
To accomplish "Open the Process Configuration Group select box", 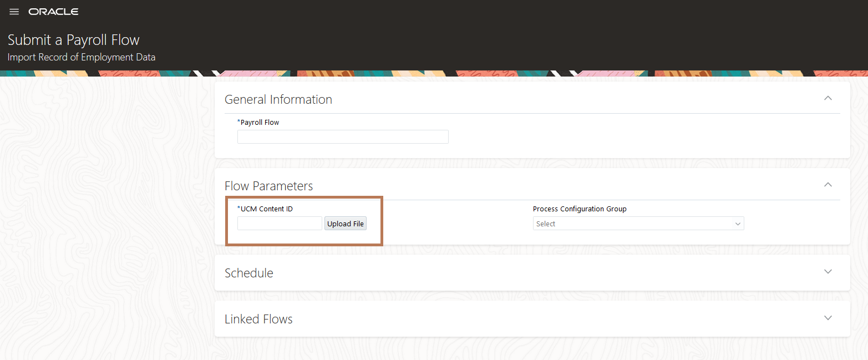I will (632, 224).
